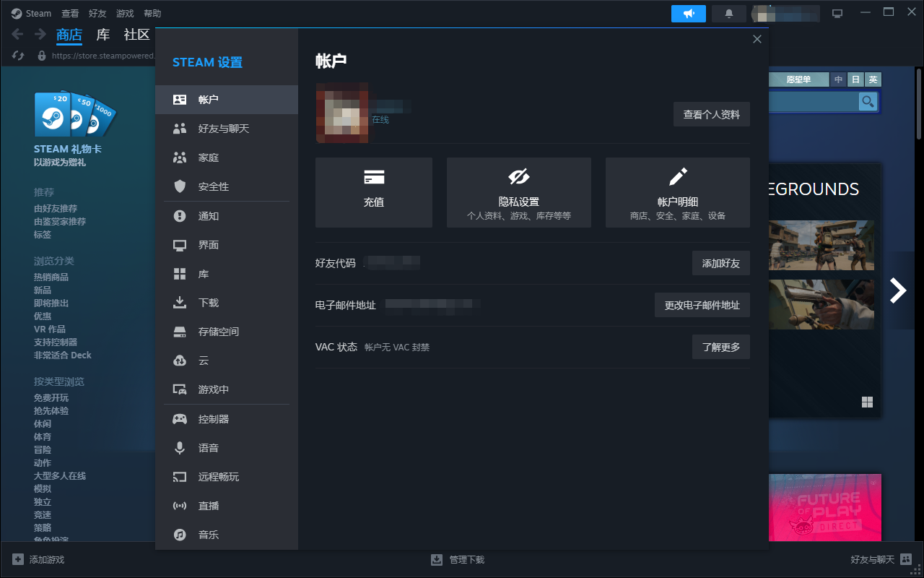Click the store page vertical scrollbar

[919, 105]
